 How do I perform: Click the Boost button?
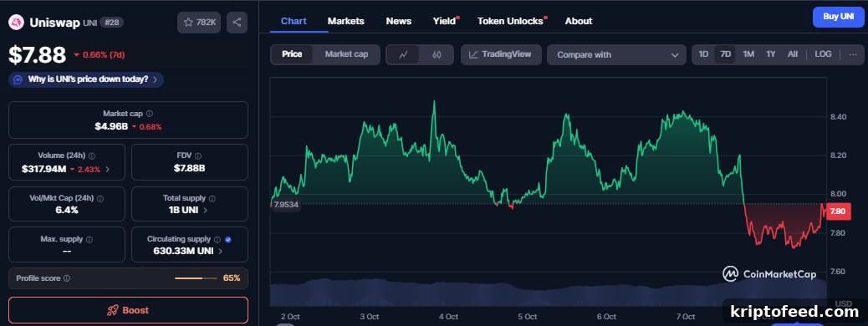point(129,310)
